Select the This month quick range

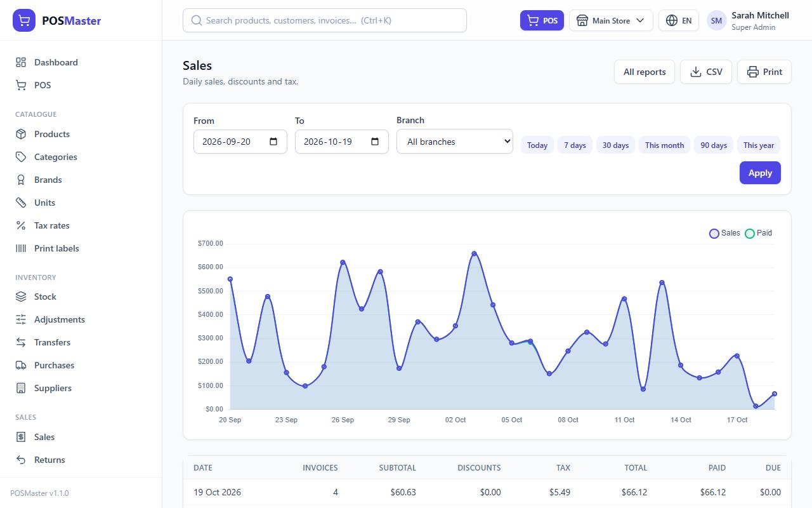pos(664,145)
